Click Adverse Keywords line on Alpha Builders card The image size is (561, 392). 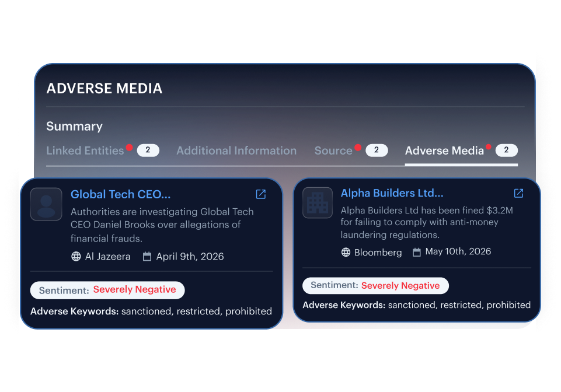pyautogui.click(x=416, y=305)
